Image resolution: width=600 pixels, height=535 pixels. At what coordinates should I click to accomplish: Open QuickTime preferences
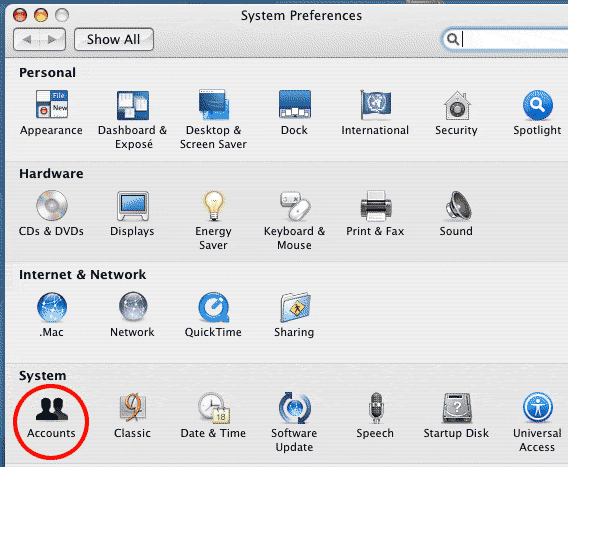coord(213,308)
